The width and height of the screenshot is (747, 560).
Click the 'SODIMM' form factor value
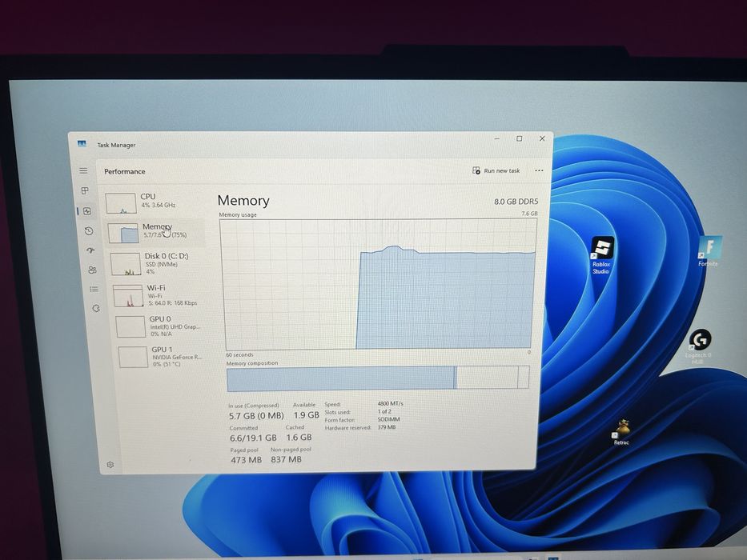pyautogui.click(x=388, y=419)
